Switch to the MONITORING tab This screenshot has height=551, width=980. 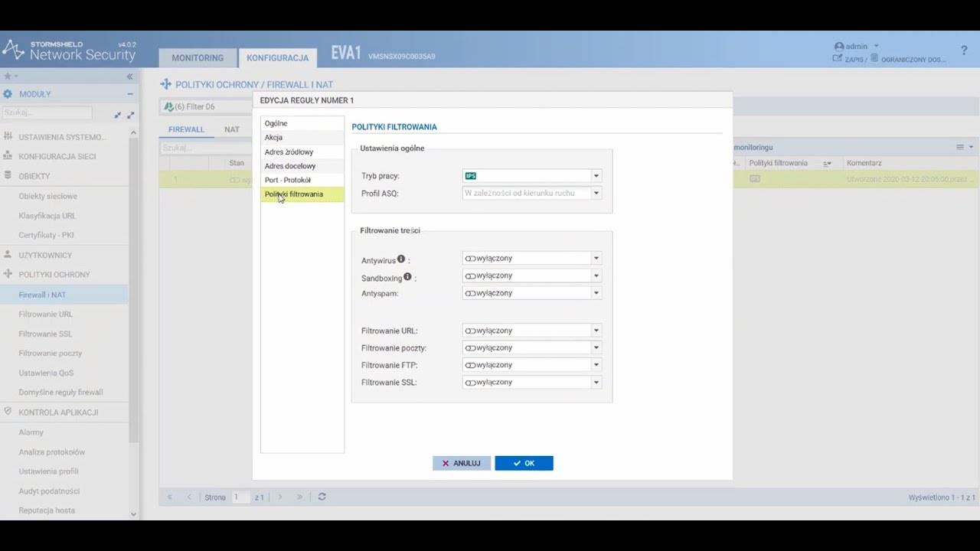[x=198, y=57]
